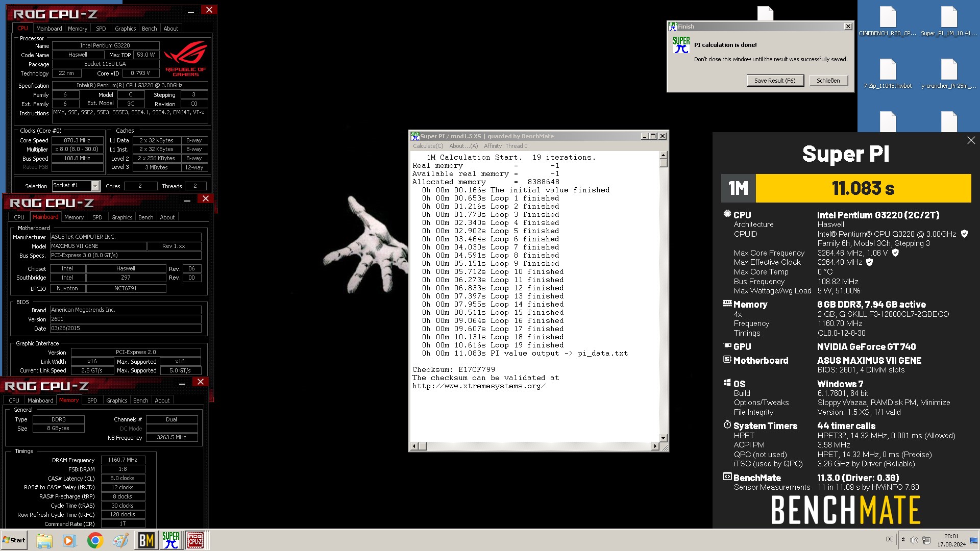Click the BIOS Date field 03/26/2015

pos(126,328)
